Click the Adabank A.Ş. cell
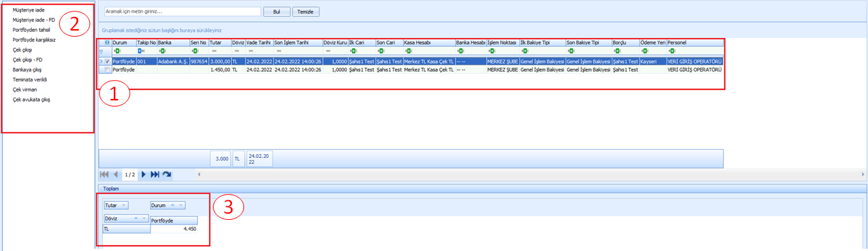This screenshot has width=868, height=251. pos(172,61)
